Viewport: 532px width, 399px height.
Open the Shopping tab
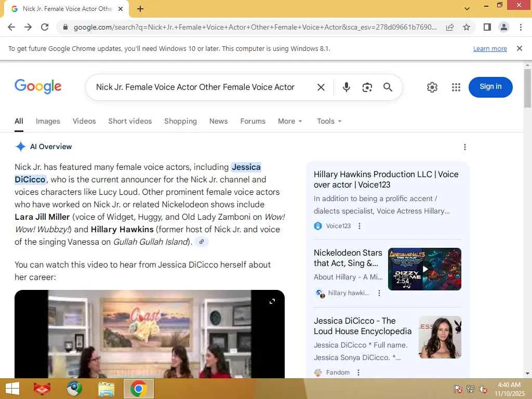[x=180, y=121]
